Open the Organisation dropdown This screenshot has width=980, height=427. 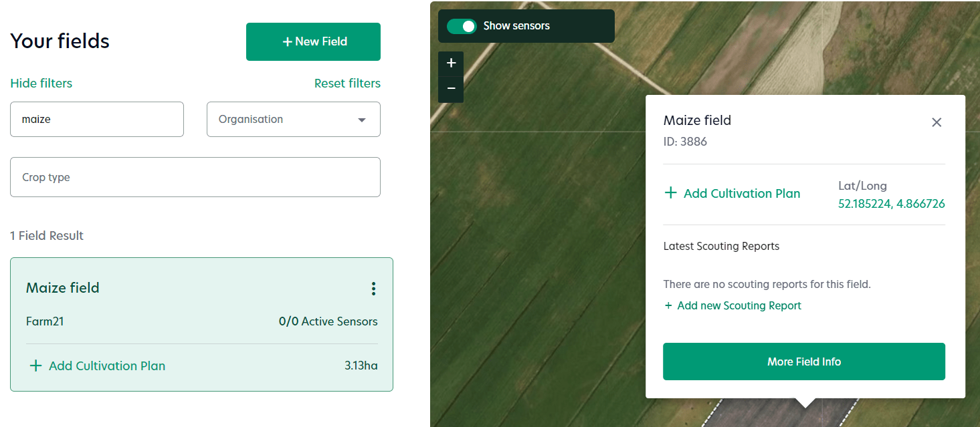[293, 119]
